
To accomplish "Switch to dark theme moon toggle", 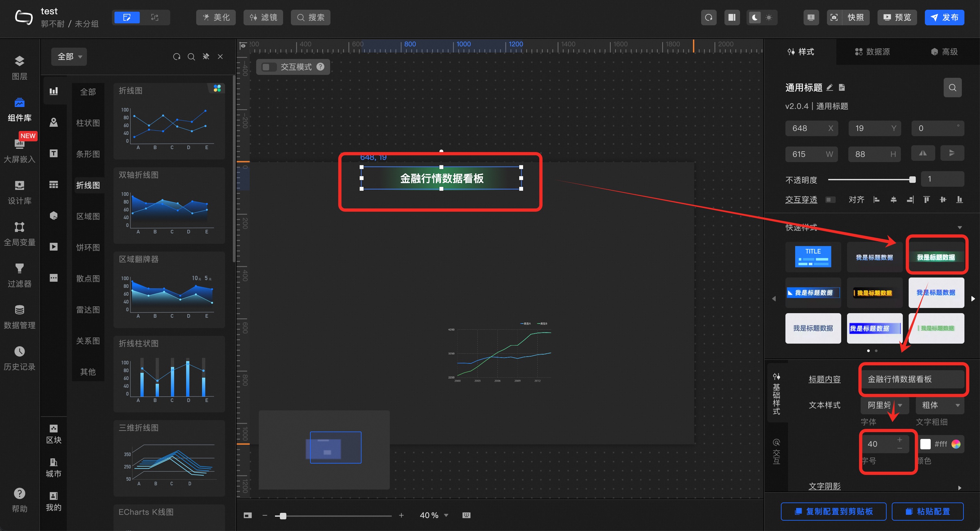I will [754, 18].
